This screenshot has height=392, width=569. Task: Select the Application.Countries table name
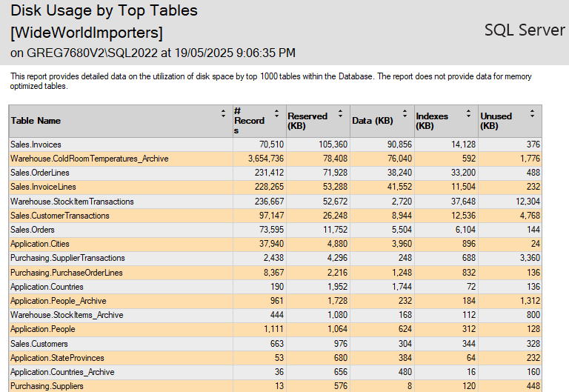coord(47,287)
